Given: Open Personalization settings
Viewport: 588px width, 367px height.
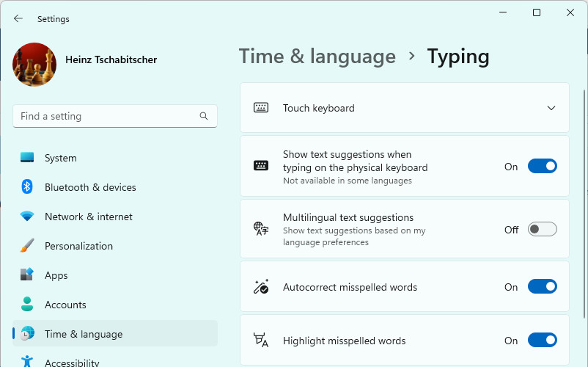Looking at the screenshot, I should click(x=115, y=246).
